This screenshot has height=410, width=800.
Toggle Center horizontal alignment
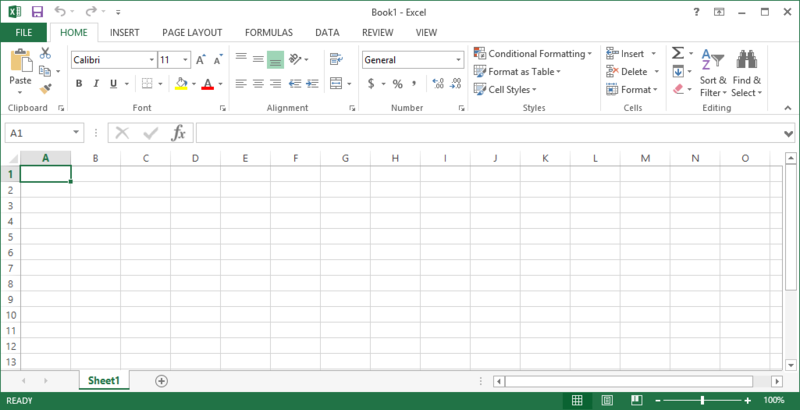tap(258, 84)
